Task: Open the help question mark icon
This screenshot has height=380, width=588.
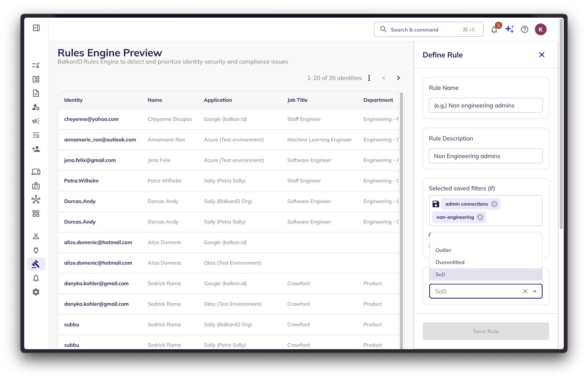Action: tap(525, 29)
